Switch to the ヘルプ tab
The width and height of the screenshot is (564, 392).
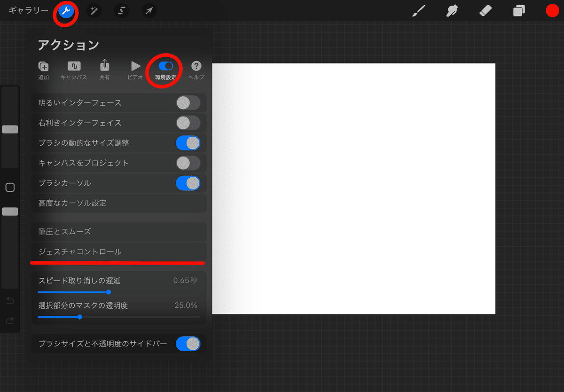coord(196,70)
